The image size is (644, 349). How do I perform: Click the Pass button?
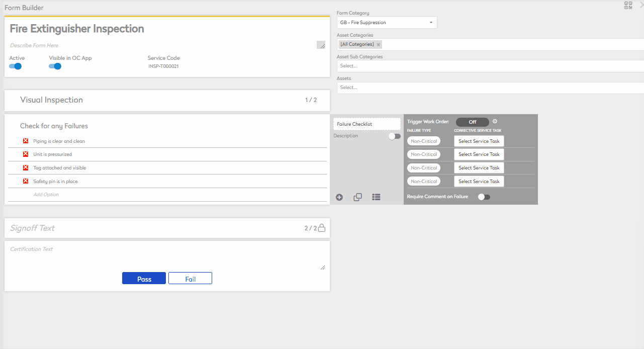coord(144,279)
